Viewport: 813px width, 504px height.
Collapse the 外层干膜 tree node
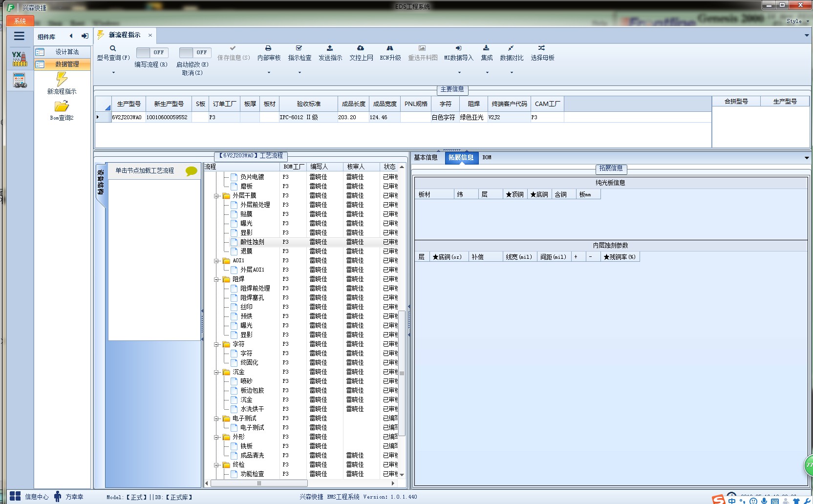pos(216,196)
